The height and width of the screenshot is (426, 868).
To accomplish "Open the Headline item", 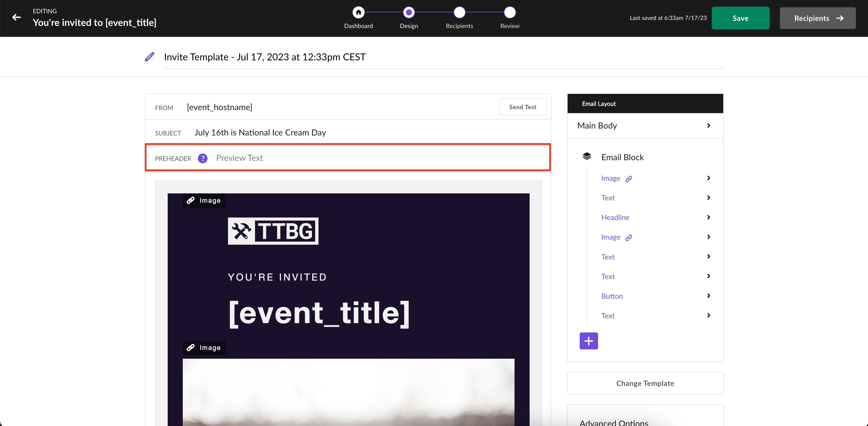I will [x=615, y=218].
